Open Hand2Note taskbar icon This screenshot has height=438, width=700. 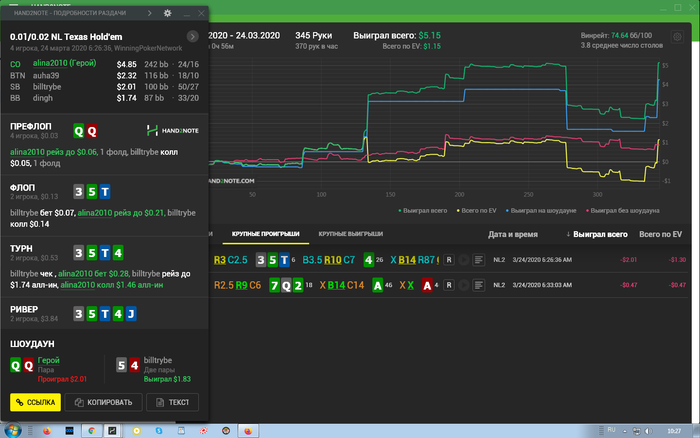[x=112, y=431]
